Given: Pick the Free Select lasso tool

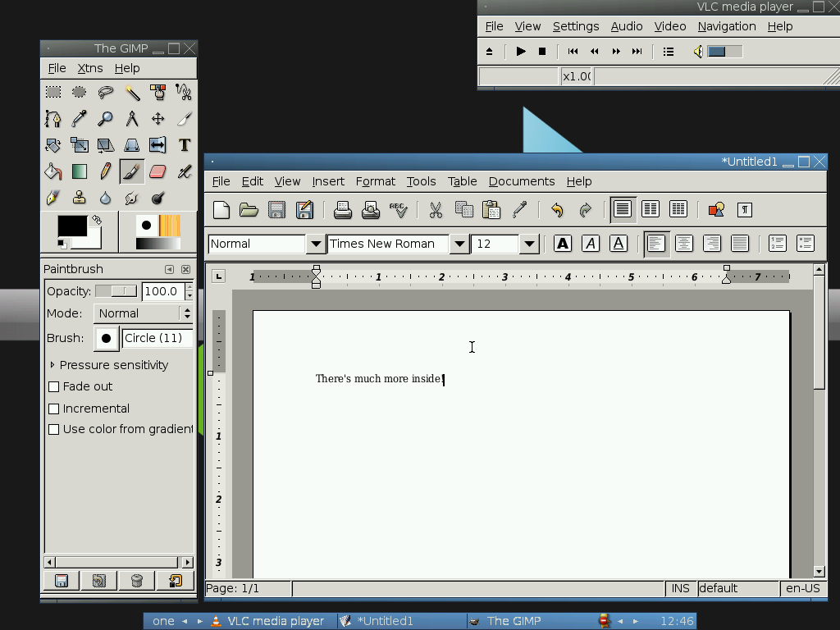Looking at the screenshot, I should click(x=106, y=92).
